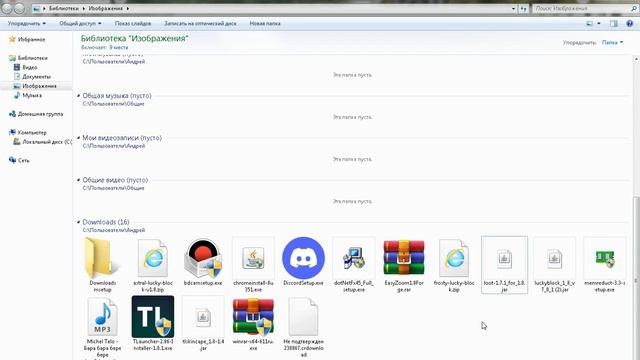Collapse the Мои видеозаписи group

click(79, 138)
